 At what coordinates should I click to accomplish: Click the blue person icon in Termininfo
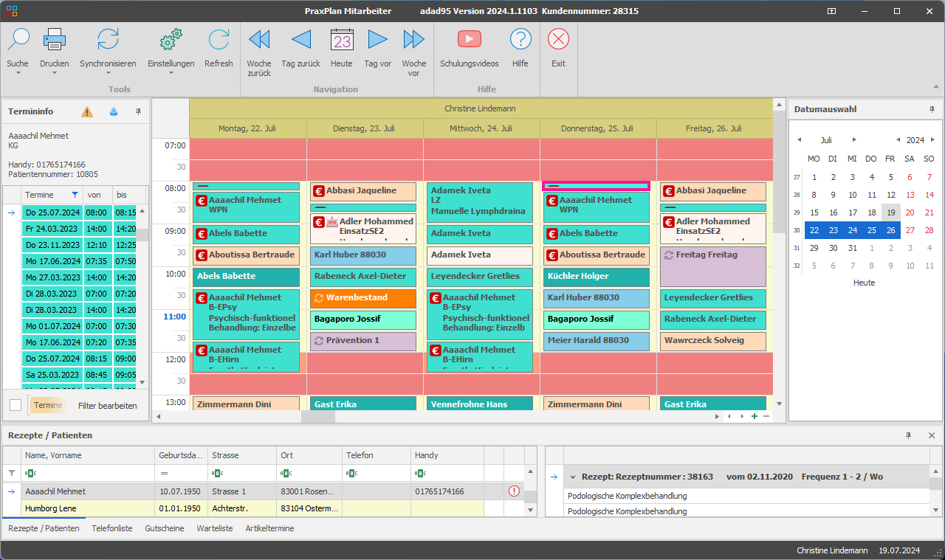click(x=114, y=111)
